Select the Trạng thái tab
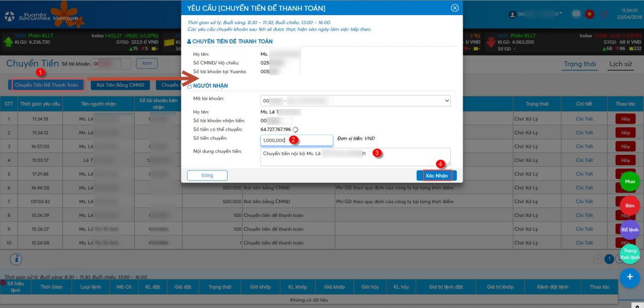 (x=580, y=64)
